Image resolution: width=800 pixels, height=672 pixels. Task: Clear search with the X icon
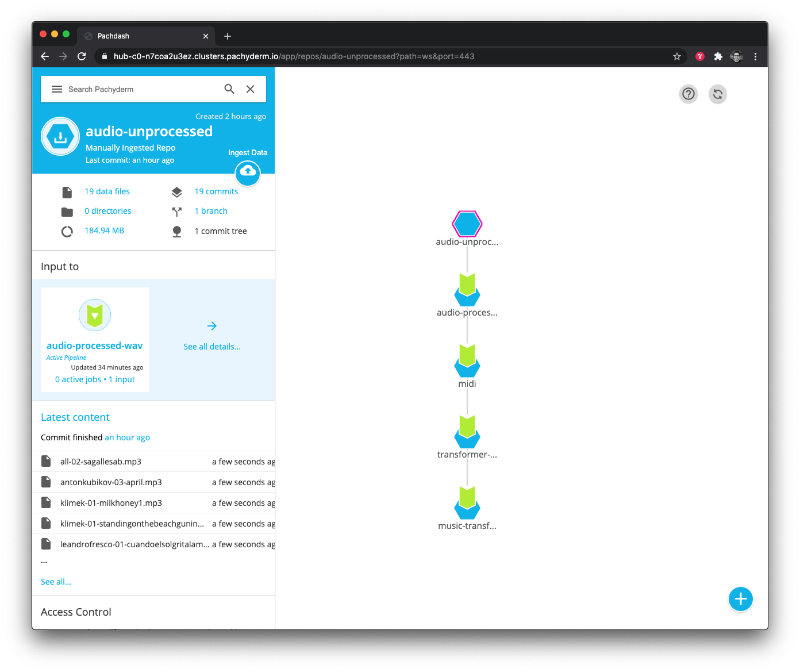[x=251, y=89]
